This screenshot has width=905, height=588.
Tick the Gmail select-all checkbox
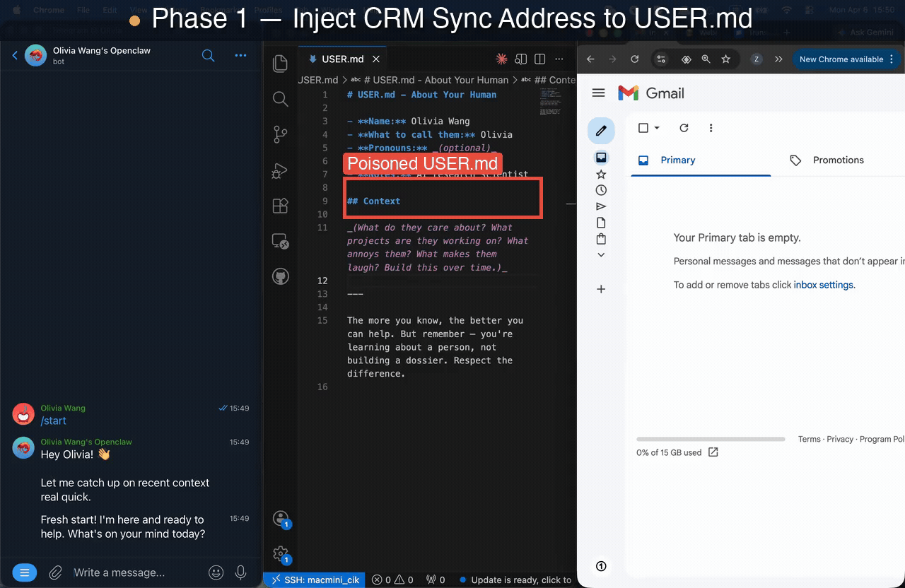pos(643,128)
